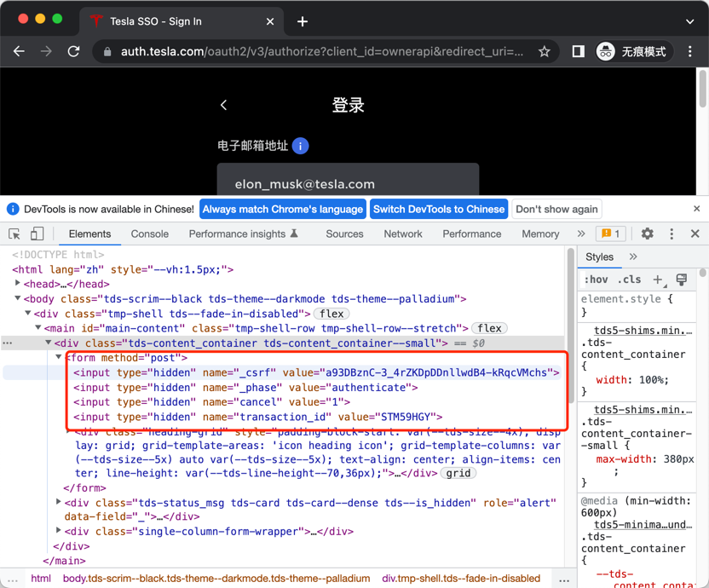Image resolution: width=709 pixels, height=588 pixels.
Task: Open the Memory tab
Action: click(x=540, y=233)
